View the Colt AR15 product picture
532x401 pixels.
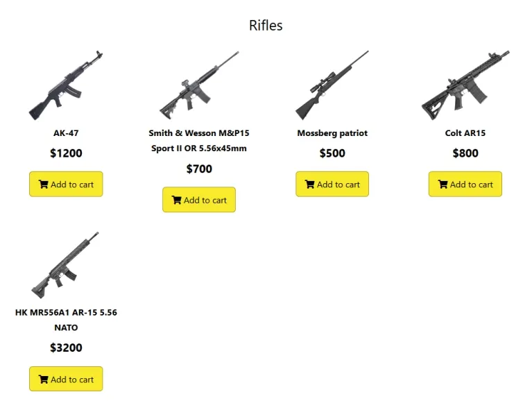click(465, 85)
